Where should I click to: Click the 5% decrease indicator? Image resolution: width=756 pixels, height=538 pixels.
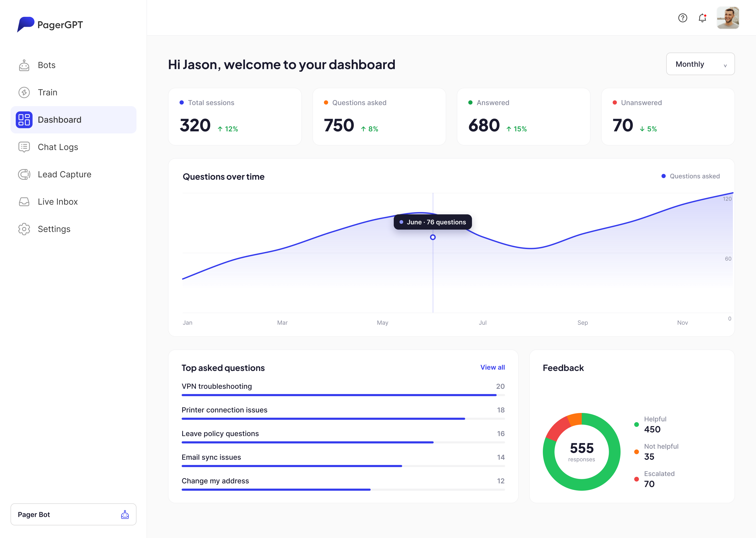coord(648,129)
